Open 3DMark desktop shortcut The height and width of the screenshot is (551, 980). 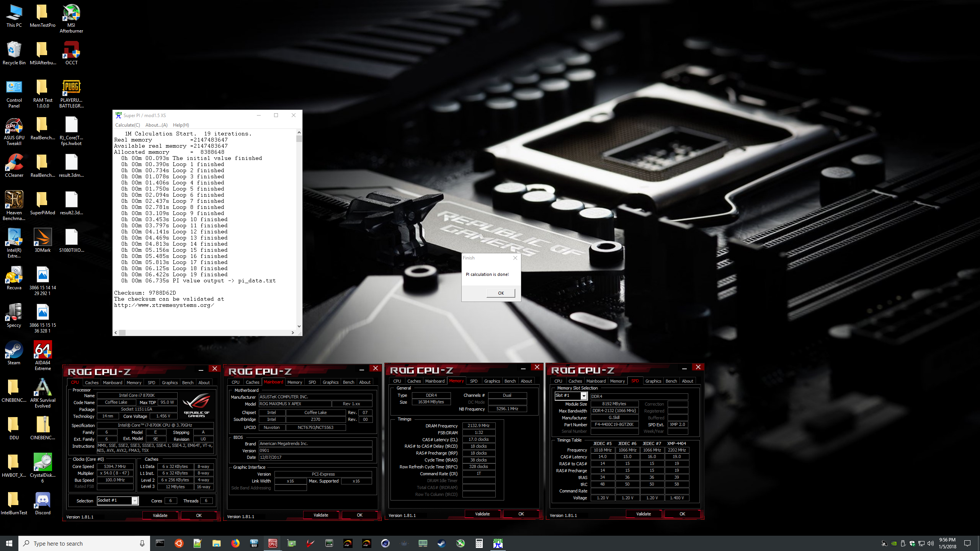[x=42, y=241]
